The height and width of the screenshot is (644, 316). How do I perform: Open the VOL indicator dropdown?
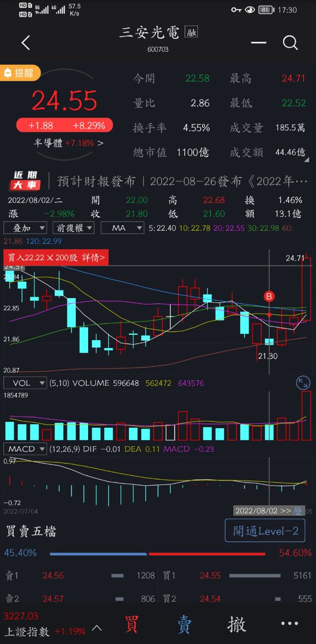[25, 383]
